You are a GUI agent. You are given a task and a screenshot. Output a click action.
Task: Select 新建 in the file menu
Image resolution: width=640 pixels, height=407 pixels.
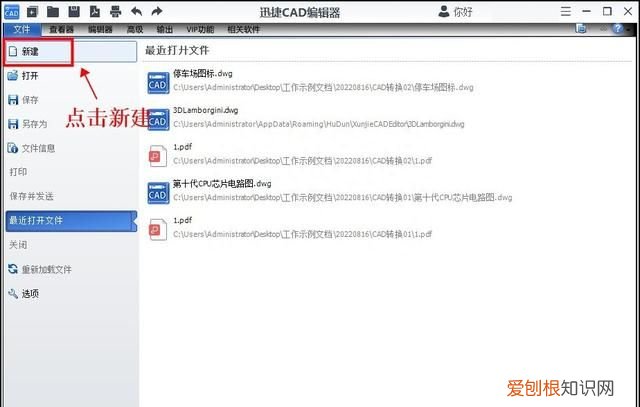(x=71, y=51)
